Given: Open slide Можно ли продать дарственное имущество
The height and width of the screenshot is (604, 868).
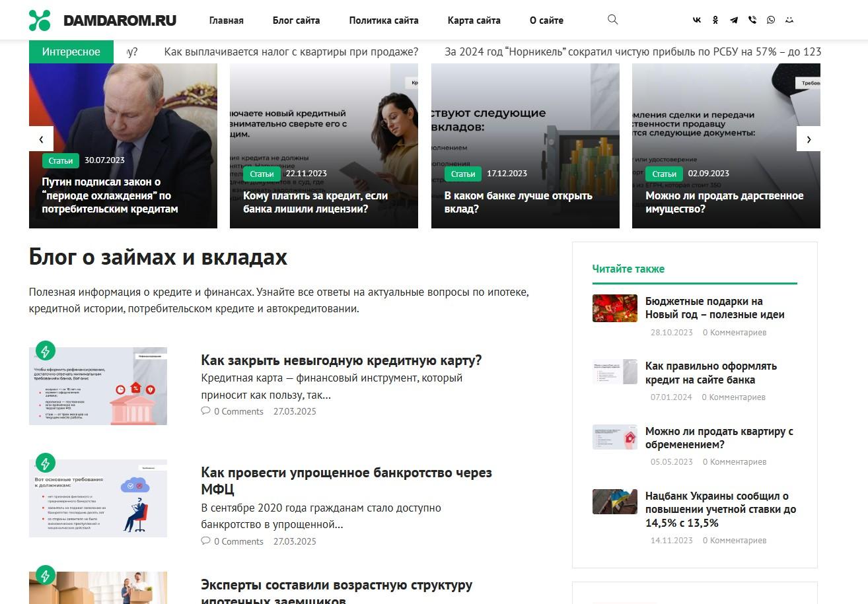Looking at the screenshot, I should pyautogui.click(x=725, y=203).
